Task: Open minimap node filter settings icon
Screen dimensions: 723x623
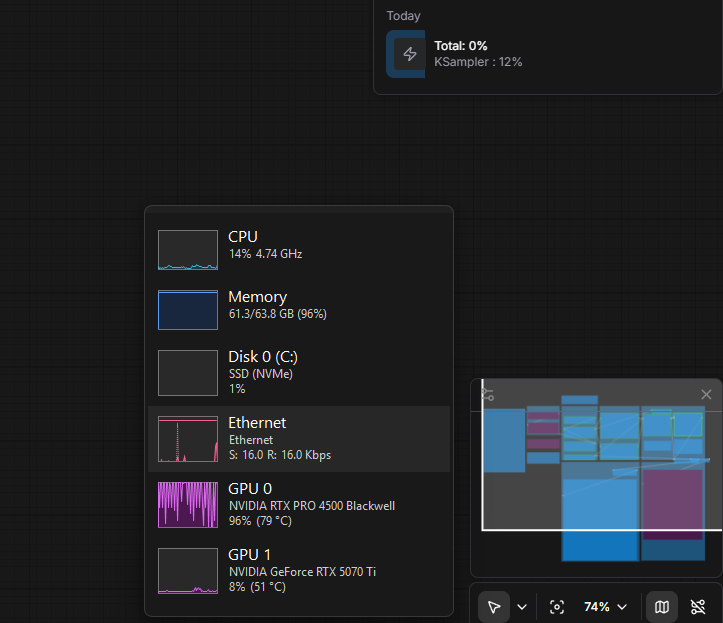Action: 487,395
